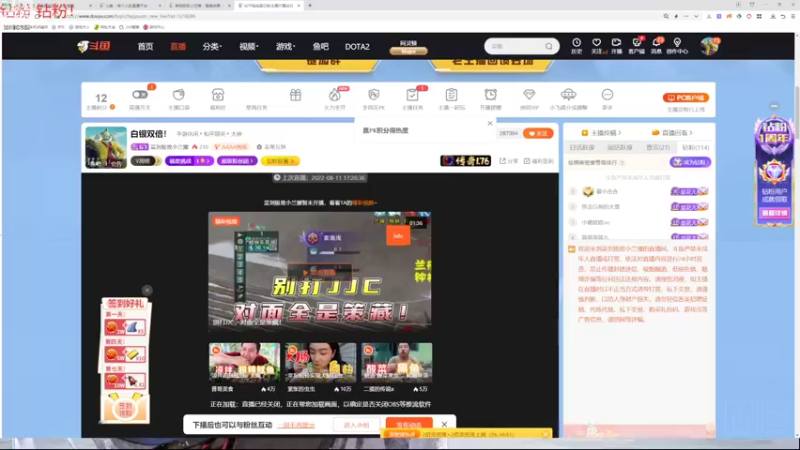Click the orange post update button
Screen dimensions: 800x450
(409, 424)
